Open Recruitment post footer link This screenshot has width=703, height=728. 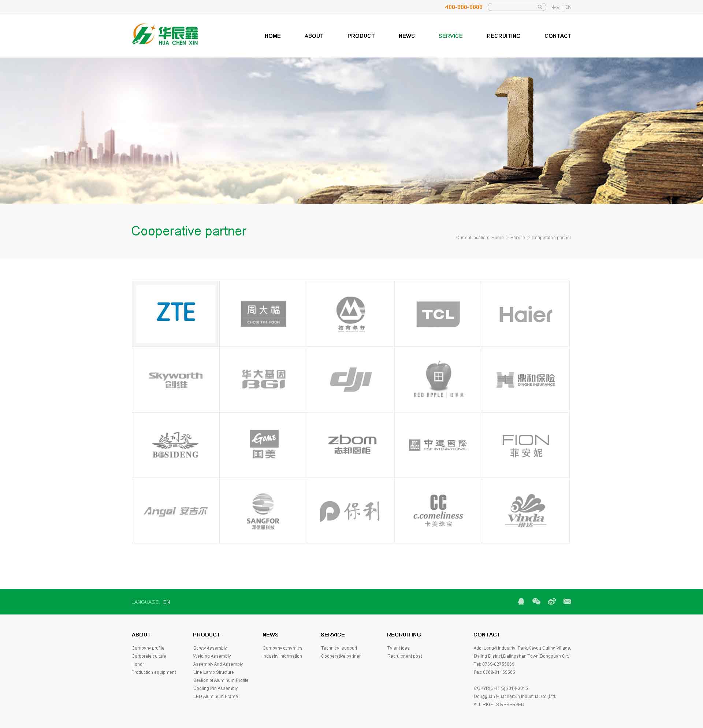point(405,656)
